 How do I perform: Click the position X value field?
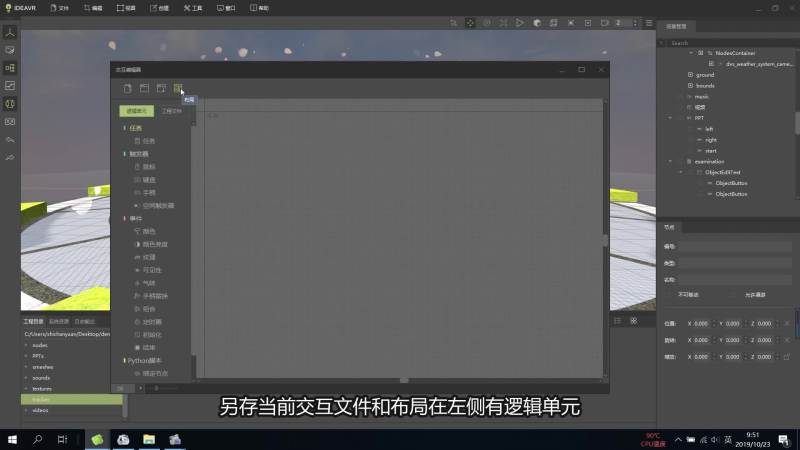(x=702, y=323)
